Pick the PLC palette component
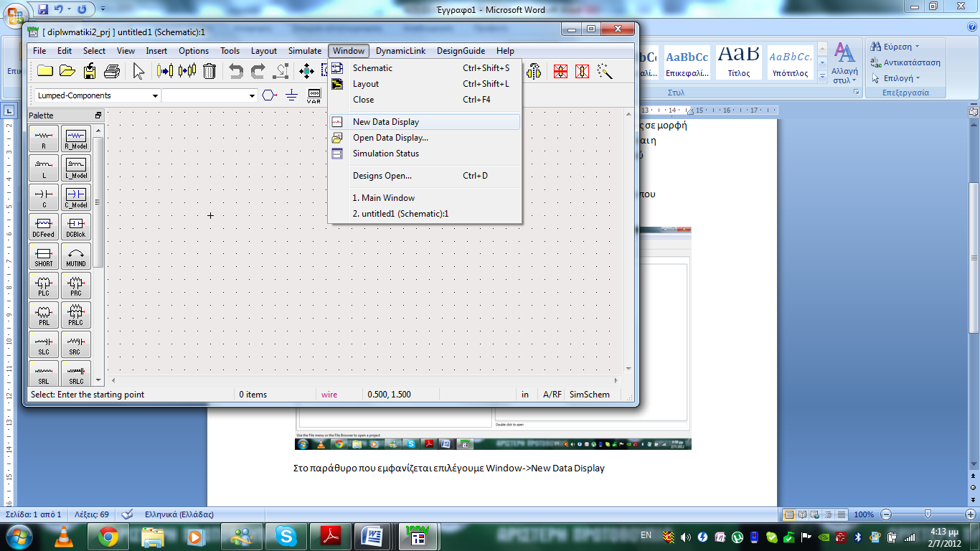 click(44, 285)
